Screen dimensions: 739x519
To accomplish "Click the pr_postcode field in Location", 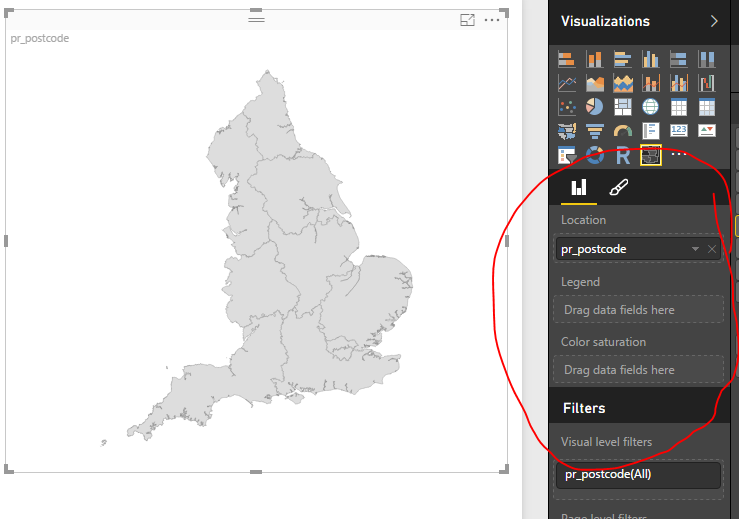I will pyautogui.click(x=639, y=249).
